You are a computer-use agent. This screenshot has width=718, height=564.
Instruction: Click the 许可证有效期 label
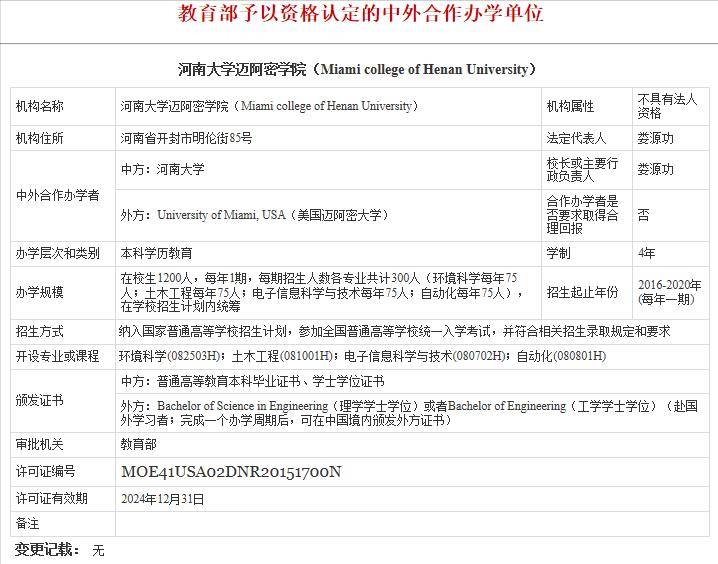pos(52,499)
